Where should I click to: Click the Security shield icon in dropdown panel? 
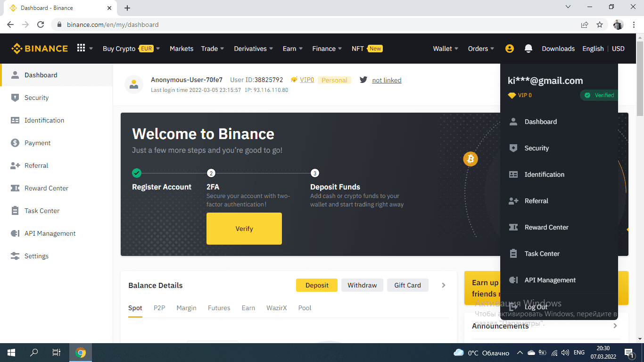[514, 148]
